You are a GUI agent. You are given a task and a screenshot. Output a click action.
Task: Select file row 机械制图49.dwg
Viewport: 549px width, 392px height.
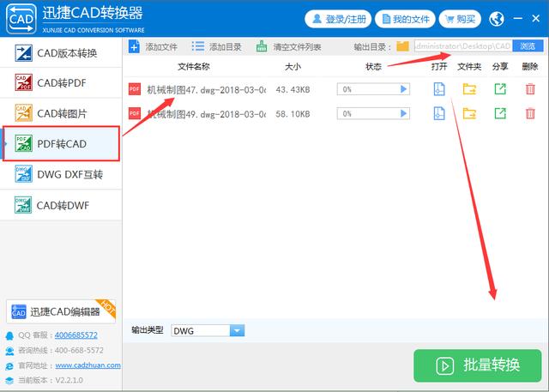tap(335, 113)
